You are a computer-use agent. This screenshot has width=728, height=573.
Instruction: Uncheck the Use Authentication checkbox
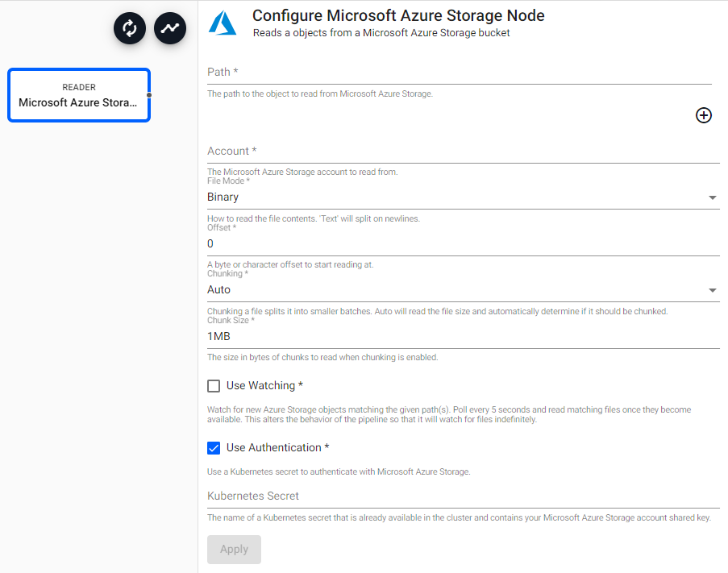click(214, 448)
